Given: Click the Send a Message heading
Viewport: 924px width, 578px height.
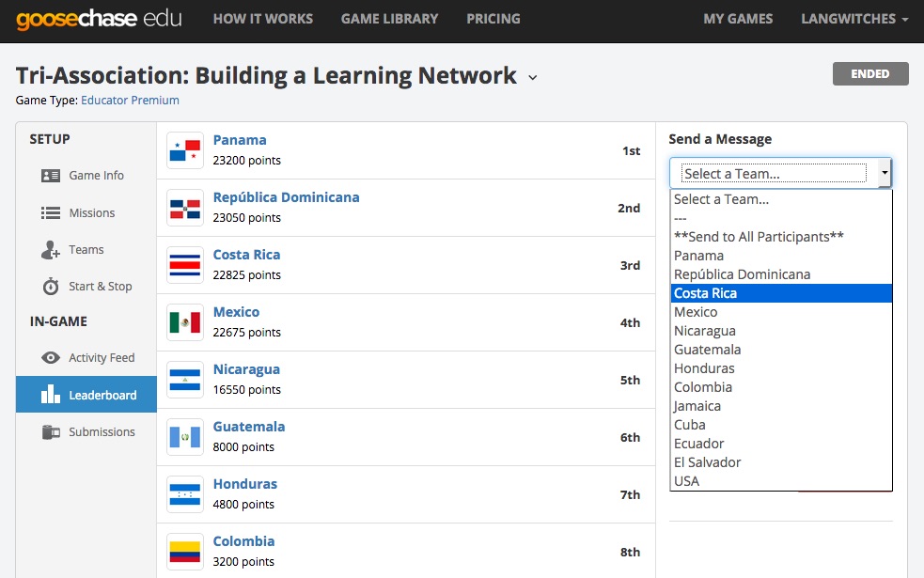Looking at the screenshot, I should pyautogui.click(x=720, y=139).
